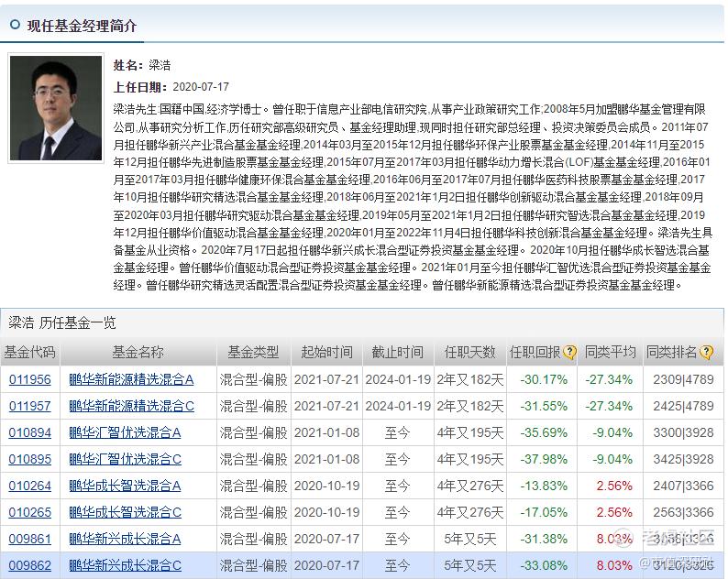Click 2021-07-21 start date for 011956

[326, 379]
